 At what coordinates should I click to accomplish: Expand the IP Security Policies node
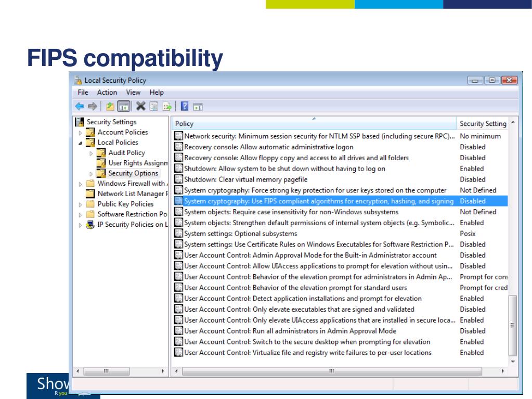click(x=81, y=225)
